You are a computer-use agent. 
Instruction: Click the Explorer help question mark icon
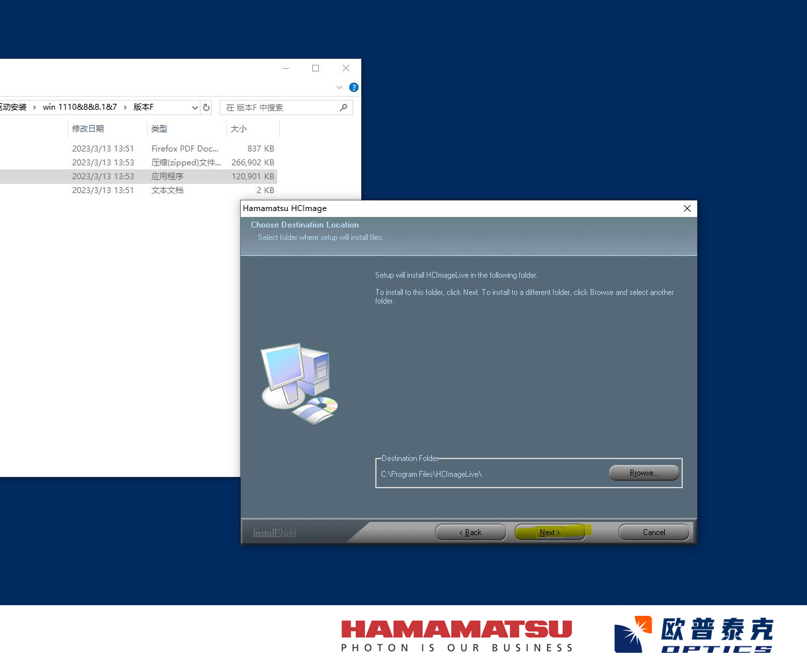[354, 87]
